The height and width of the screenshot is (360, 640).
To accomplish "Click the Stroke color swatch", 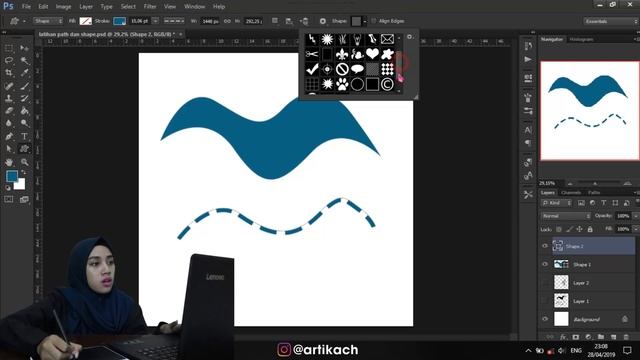I will [119, 21].
